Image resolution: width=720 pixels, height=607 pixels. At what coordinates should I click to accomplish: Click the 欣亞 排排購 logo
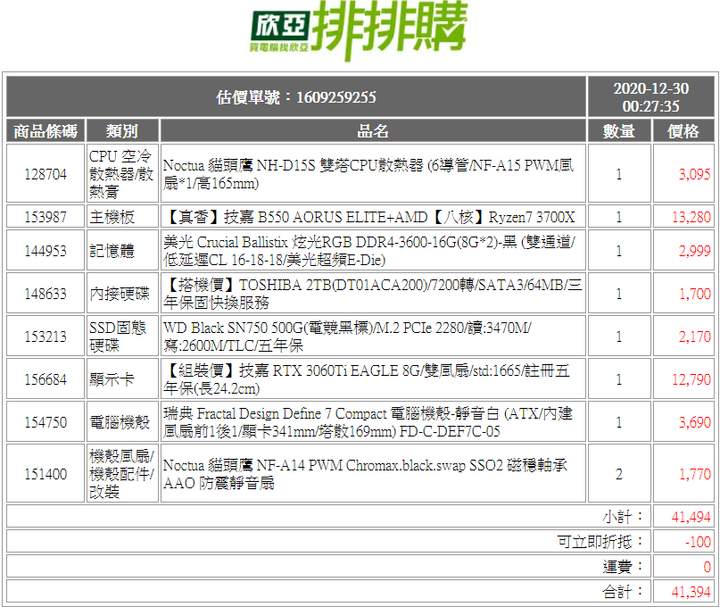[x=359, y=31]
